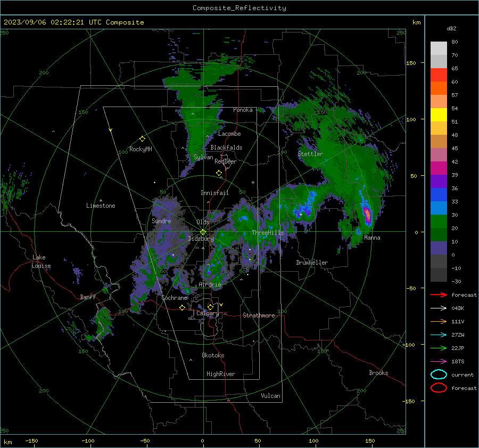This screenshot has height=448, width=479.
Task: Click the Composite_Reflectivity title
Action: pos(240,8)
